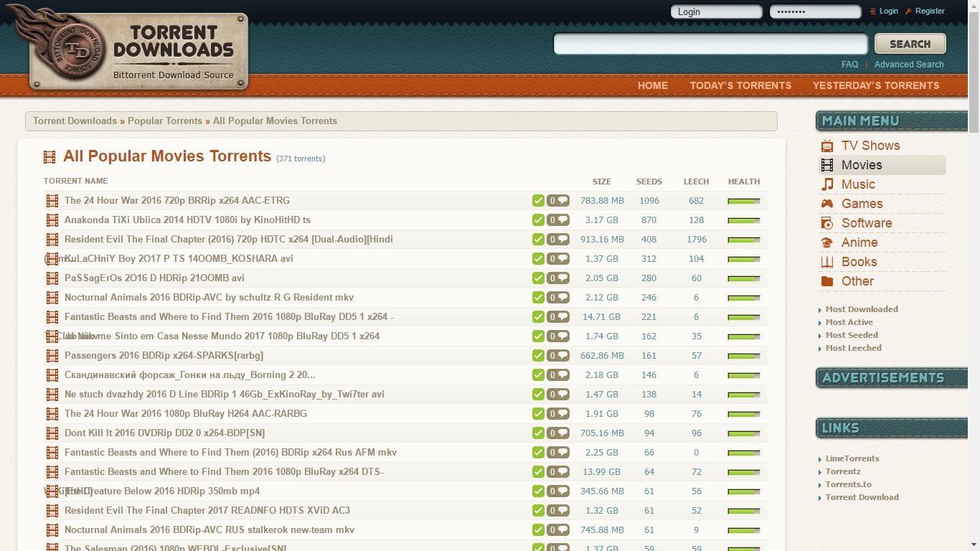Click the Software disc icon

(827, 223)
